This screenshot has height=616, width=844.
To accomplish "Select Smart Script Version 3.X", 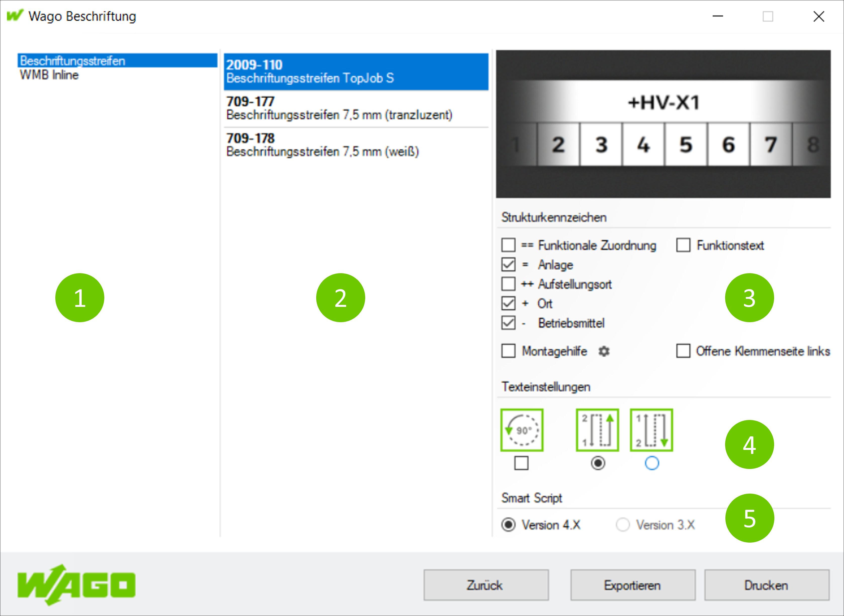I will (623, 525).
